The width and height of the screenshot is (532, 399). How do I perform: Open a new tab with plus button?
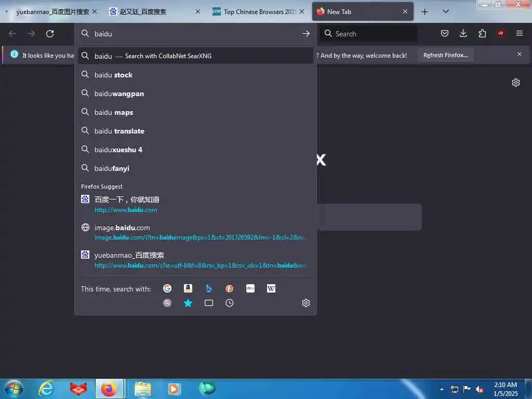point(424,12)
